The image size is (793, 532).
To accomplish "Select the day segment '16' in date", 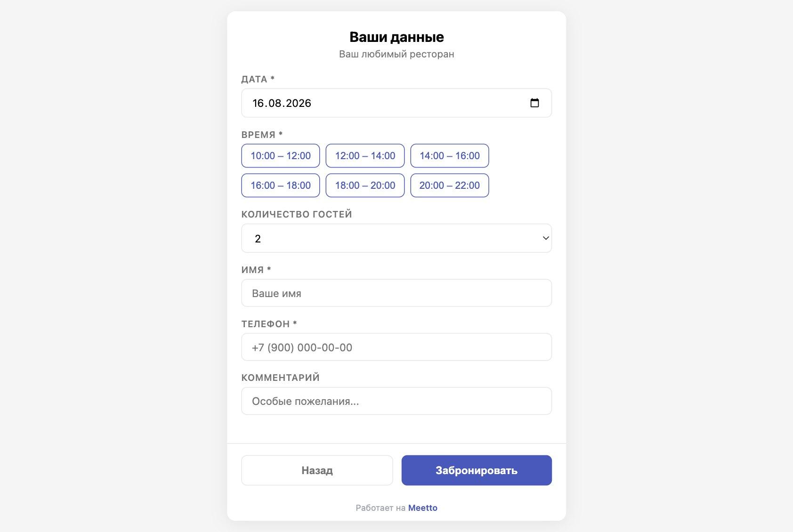I will pyautogui.click(x=259, y=103).
